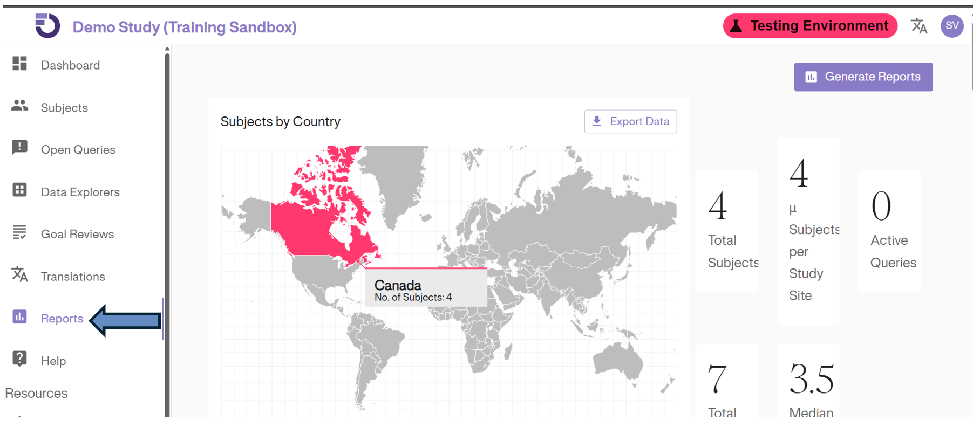Go to Data Explorers section
Screen dimensions: 980x427
80,192
